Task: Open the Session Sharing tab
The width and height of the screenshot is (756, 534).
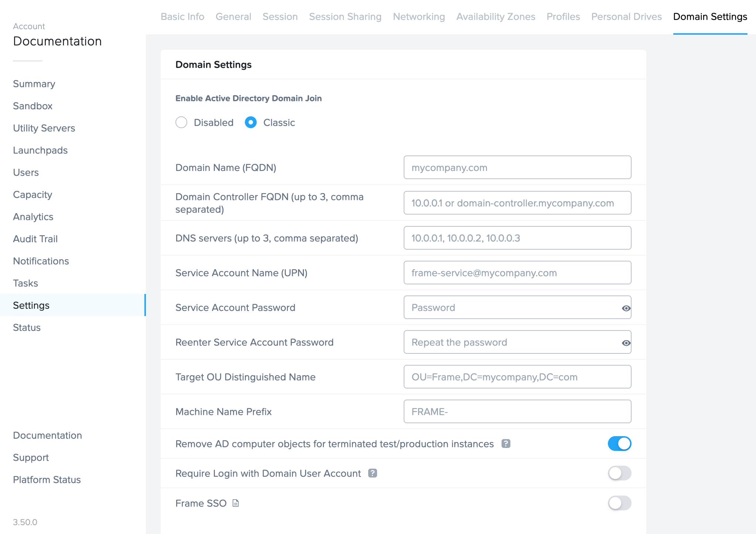Action: (345, 17)
